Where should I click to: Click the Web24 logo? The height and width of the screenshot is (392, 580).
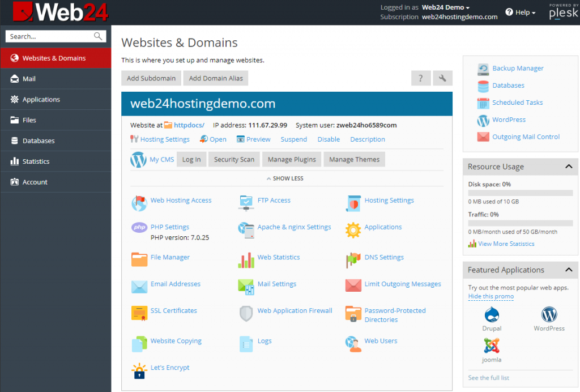coord(60,12)
